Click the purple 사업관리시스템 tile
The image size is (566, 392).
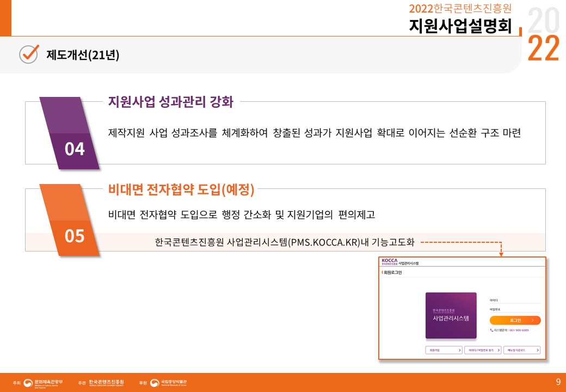click(451, 315)
